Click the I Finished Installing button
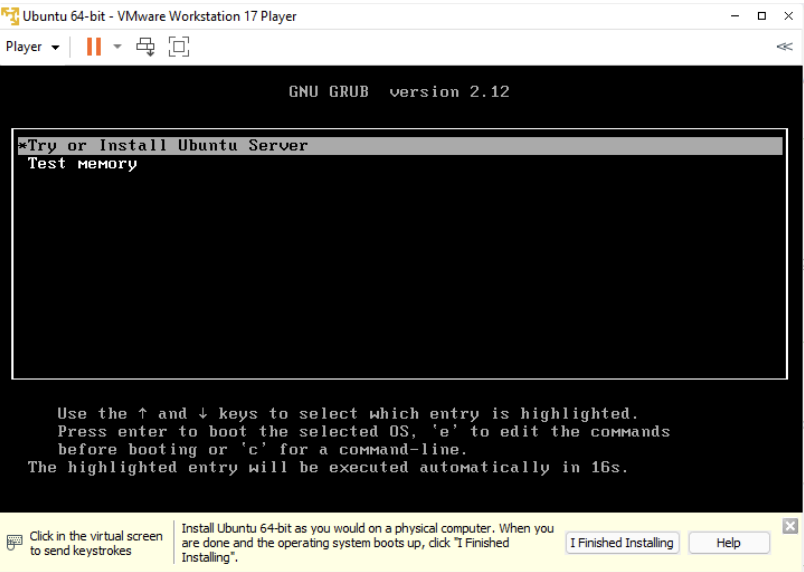Viewport: 804px width, 572px height. tap(621, 543)
